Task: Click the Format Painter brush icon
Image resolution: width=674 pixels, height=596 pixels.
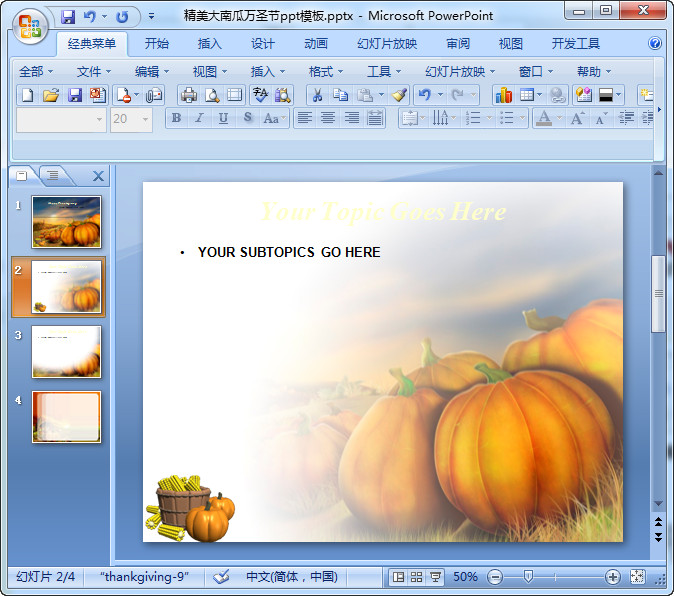Action: 399,95
